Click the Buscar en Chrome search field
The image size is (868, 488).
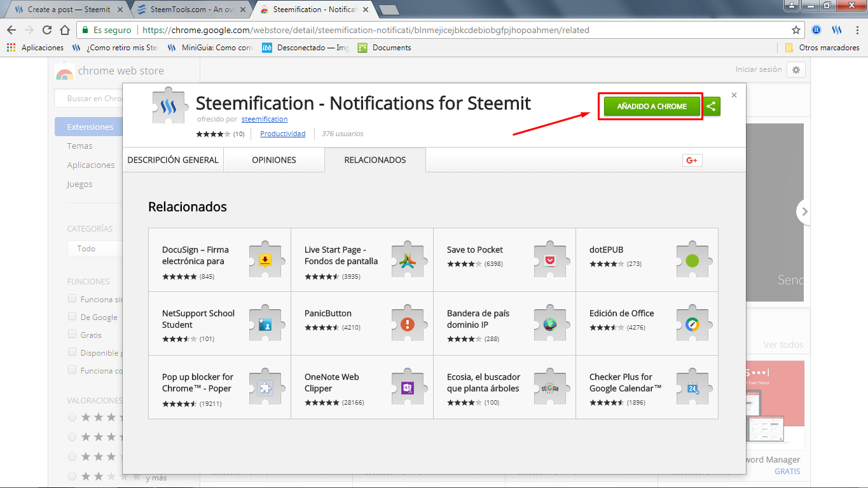click(x=94, y=99)
